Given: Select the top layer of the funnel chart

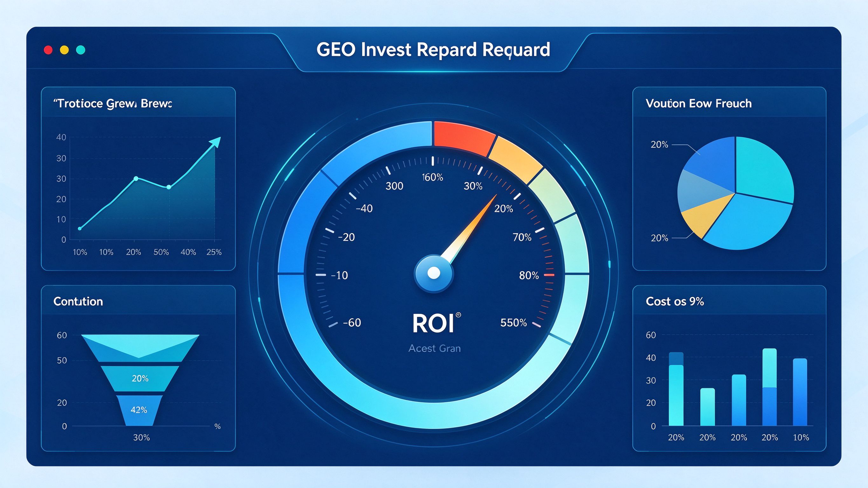Looking at the screenshot, I should (140, 348).
